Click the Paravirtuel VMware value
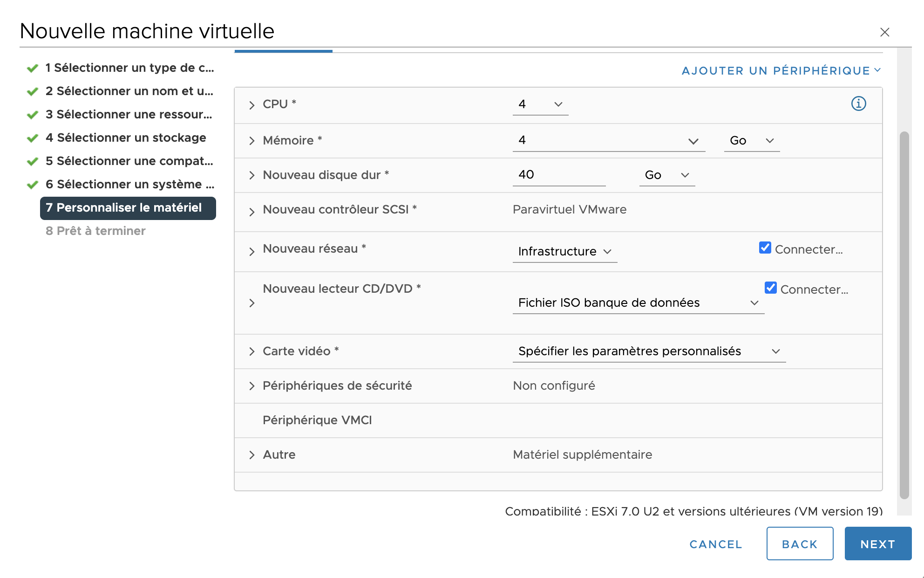Image resolution: width=924 pixels, height=578 pixels. [570, 210]
